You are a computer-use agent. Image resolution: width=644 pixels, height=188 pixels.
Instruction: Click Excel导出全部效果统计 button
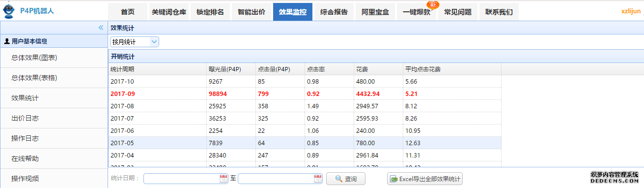tap(425, 179)
